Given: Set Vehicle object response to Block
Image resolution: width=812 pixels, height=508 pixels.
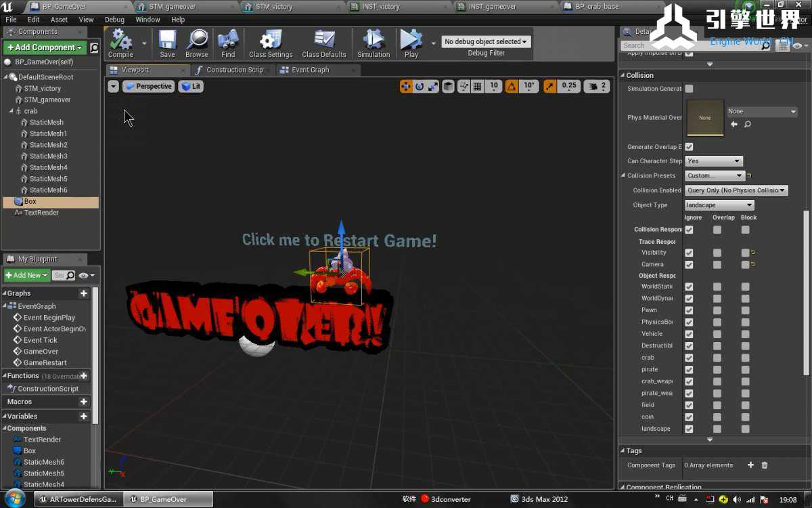Looking at the screenshot, I should (x=745, y=334).
